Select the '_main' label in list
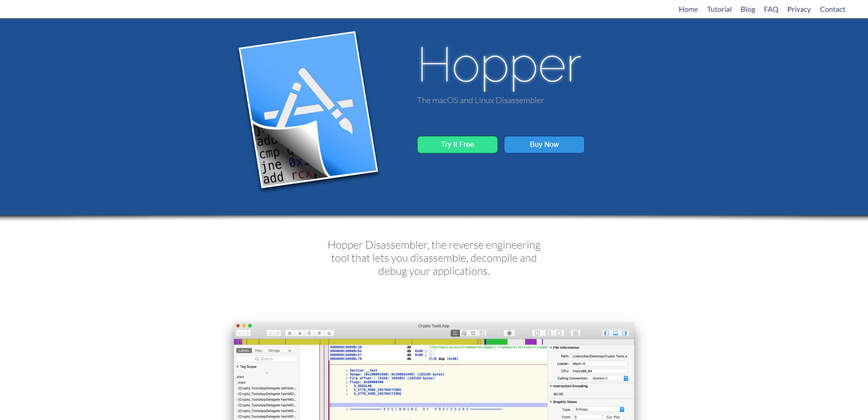The image size is (868, 420). click(241, 382)
